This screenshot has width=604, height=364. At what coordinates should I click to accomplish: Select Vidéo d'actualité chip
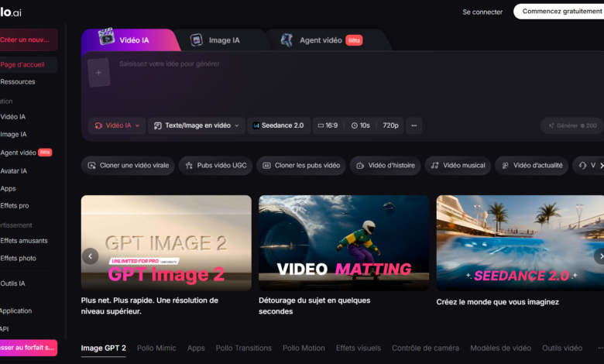coord(531,166)
